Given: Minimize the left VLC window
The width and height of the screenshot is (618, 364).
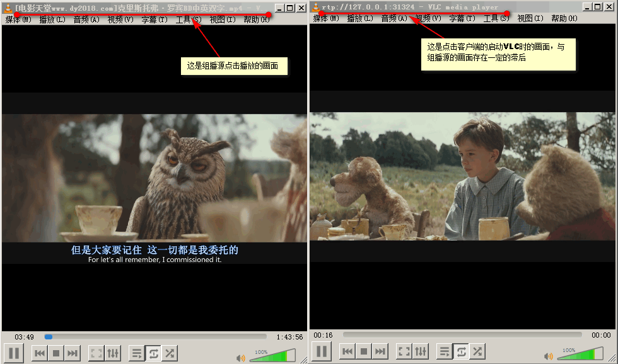Looking at the screenshot, I should pos(279,8).
